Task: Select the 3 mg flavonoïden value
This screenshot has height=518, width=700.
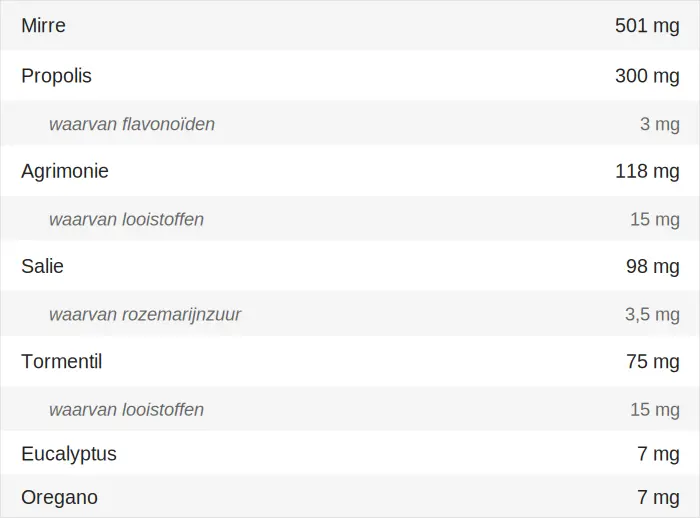Action: tap(659, 124)
